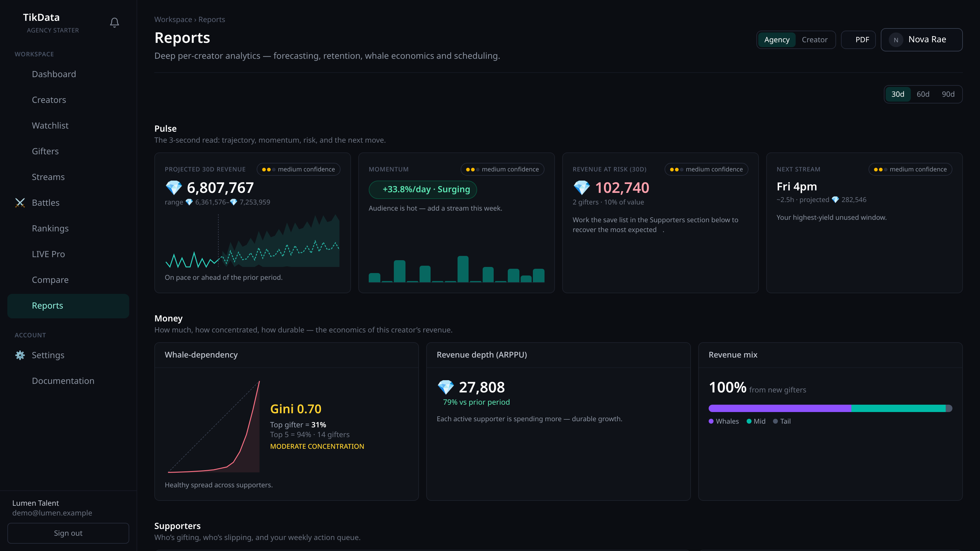980x551 pixels.
Task: Open the Compare page
Action: pyautogui.click(x=68, y=280)
